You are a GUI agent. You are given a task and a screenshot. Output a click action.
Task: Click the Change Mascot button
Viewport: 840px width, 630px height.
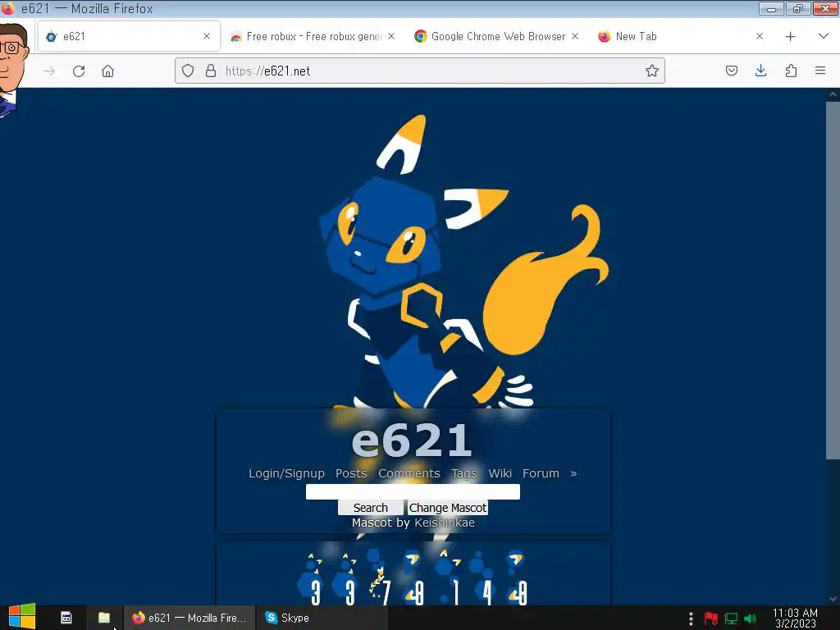tap(448, 508)
